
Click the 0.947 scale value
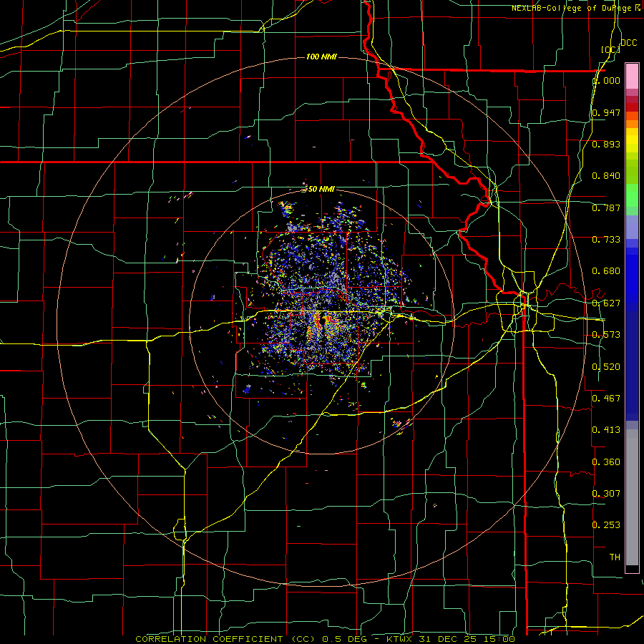tap(606, 112)
